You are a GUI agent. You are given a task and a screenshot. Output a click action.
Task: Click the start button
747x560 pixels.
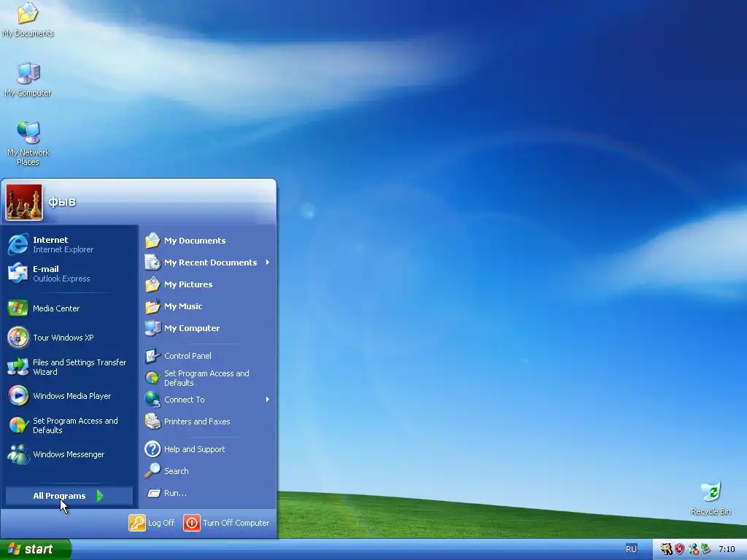[35, 549]
